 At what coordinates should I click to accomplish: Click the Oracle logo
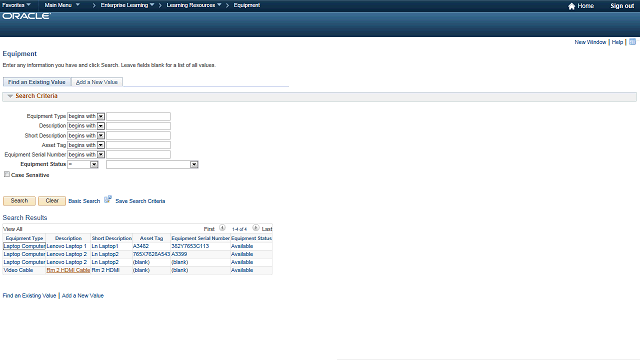point(27,16)
